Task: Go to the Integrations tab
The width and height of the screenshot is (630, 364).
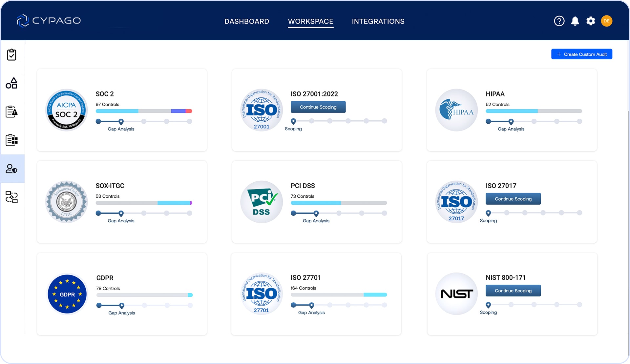Action: (378, 21)
